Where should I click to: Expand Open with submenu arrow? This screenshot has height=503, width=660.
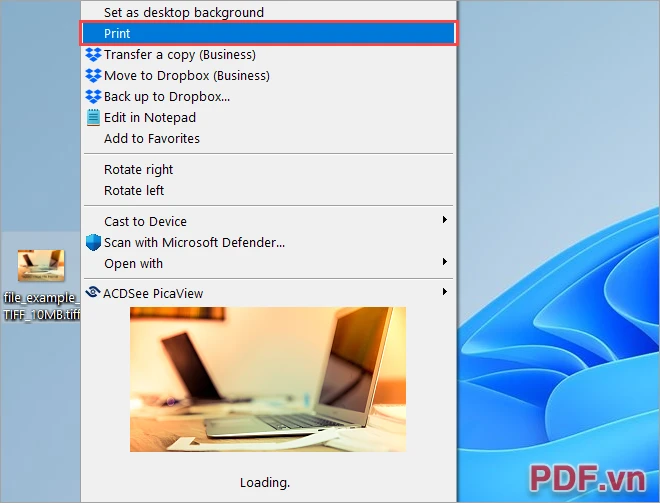444,262
